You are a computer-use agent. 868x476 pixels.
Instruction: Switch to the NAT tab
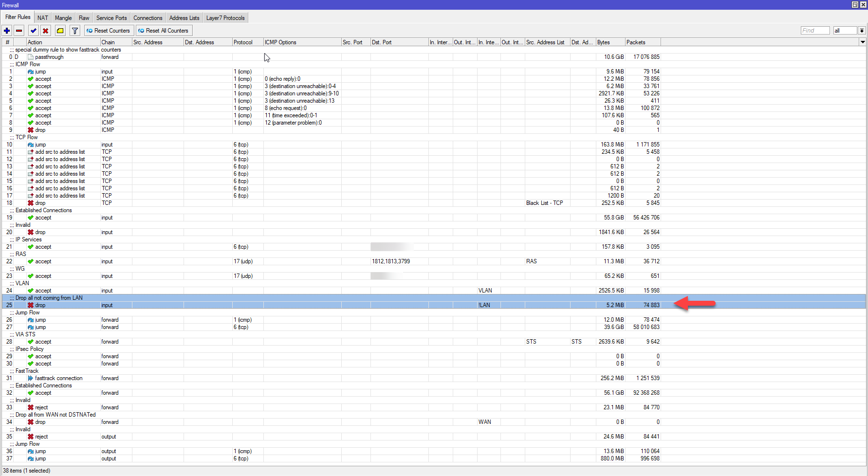43,18
